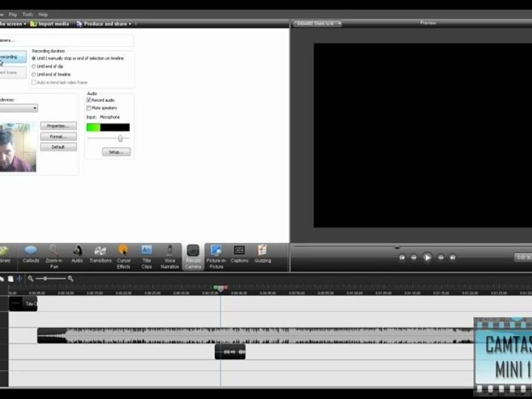Open the Picture-in-Picture tab
Viewport: 532px width, 399px height.
click(x=216, y=257)
